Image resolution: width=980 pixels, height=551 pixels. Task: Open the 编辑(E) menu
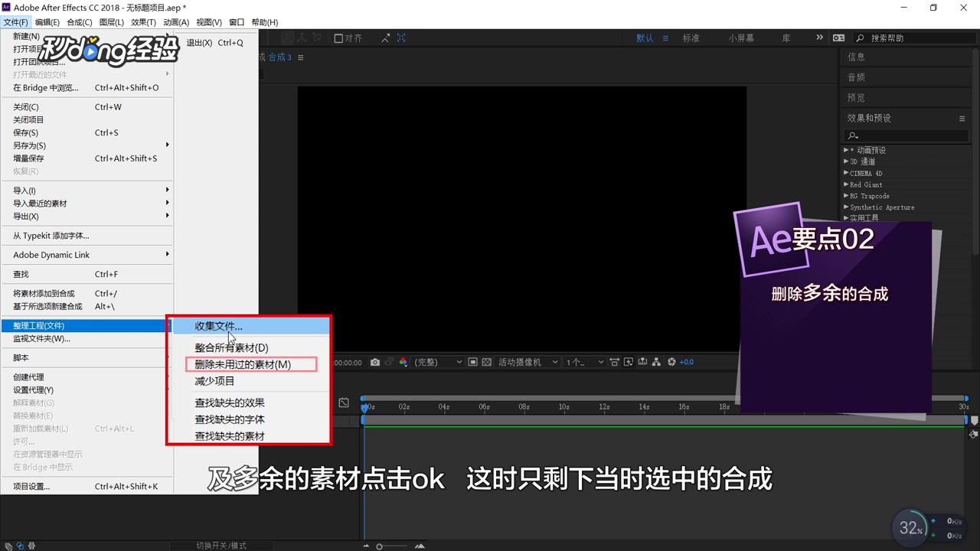point(47,22)
